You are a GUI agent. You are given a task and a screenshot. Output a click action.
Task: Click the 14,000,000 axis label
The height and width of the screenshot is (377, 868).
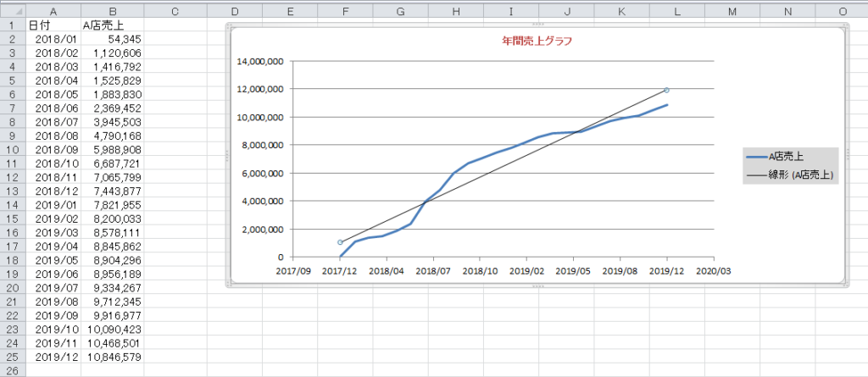tap(260, 61)
